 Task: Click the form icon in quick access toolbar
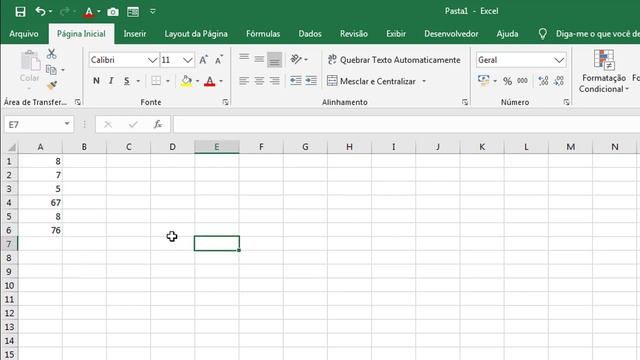click(x=133, y=12)
